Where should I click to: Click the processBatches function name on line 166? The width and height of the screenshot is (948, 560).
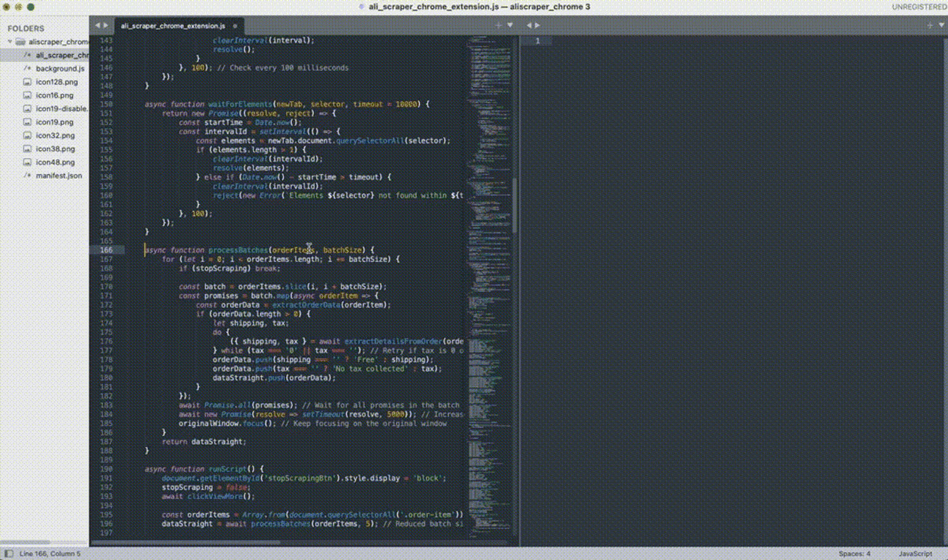pyautogui.click(x=238, y=250)
